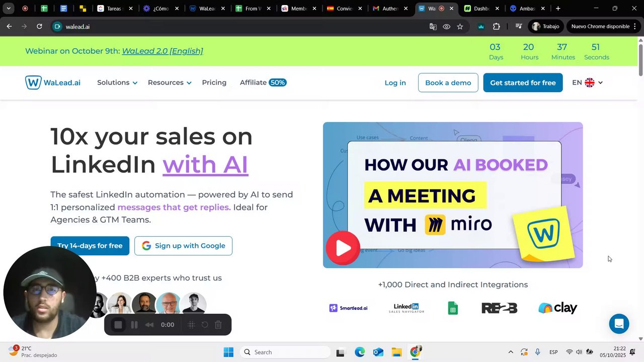Reload the current page

(x=39, y=26)
